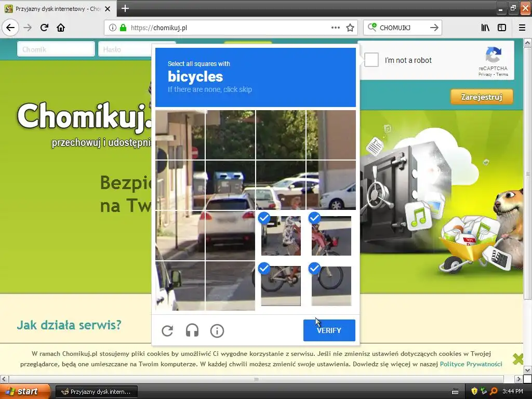Click the vertical scrollbar down arrow
The width and height of the screenshot is (532, 399).
[x=527, y=370]
